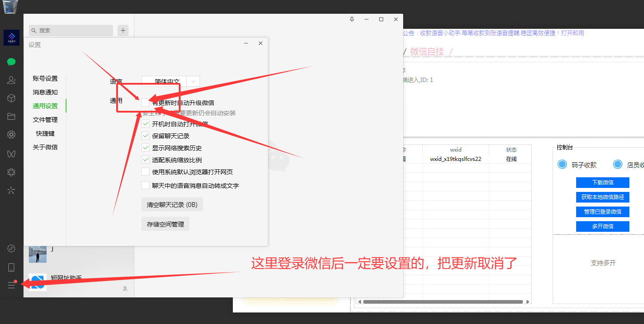Enable 使用系统默认浏览器打开网页 option
Image resolution: width=644 pixels, height=324 pixels.
(x=145, y=172)
